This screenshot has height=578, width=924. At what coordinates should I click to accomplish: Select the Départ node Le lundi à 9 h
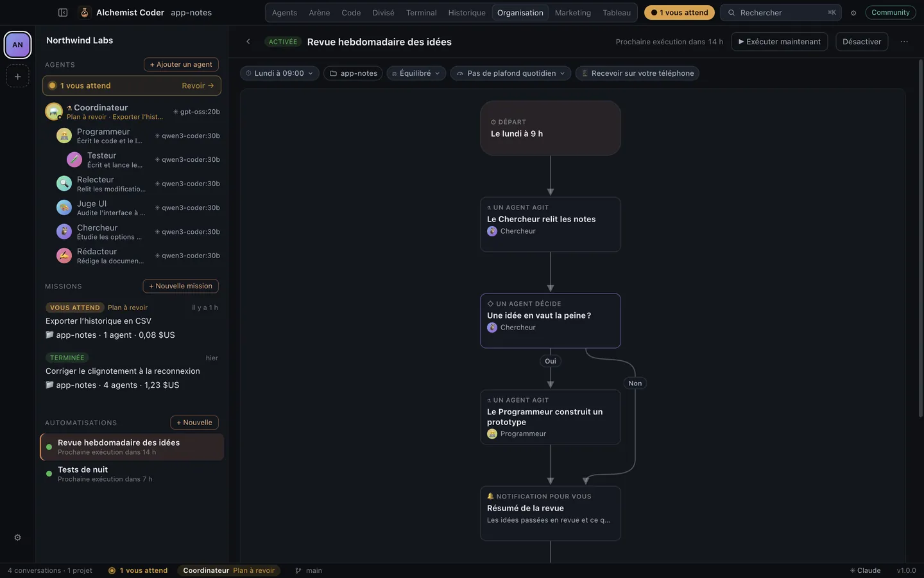click(551, 128)
